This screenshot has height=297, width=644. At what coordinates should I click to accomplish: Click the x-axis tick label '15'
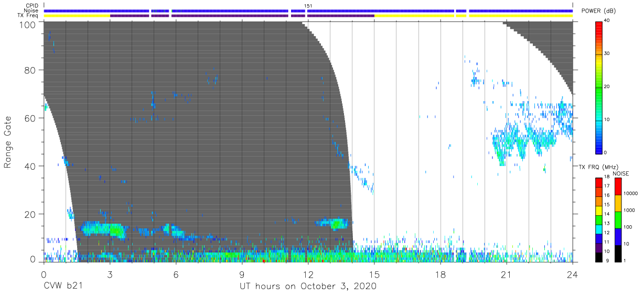coord(374,274)
